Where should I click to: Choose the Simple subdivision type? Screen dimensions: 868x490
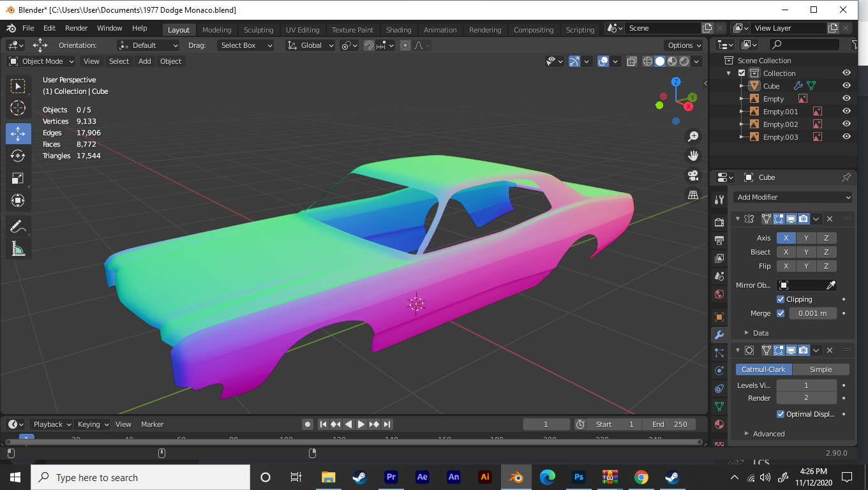pos(820,369)
